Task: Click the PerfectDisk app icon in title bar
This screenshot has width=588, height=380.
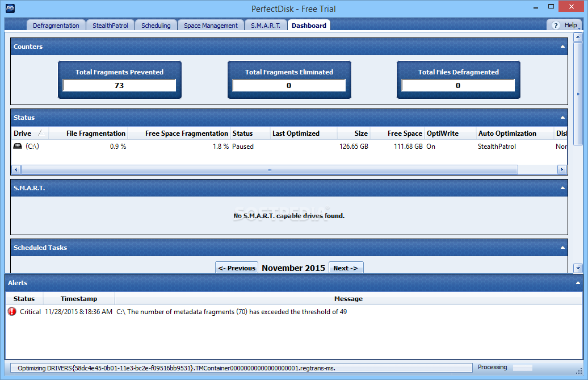Action: tap(10, 9)
